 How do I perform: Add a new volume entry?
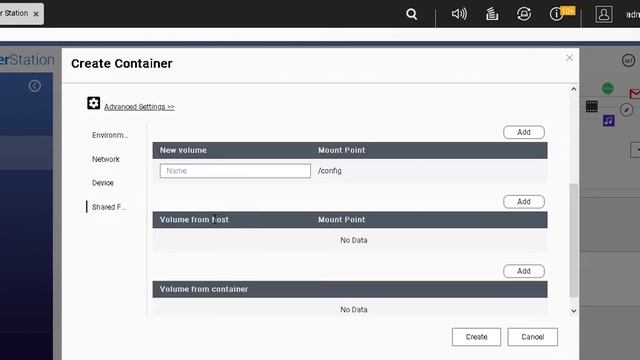tap(524, 132)
